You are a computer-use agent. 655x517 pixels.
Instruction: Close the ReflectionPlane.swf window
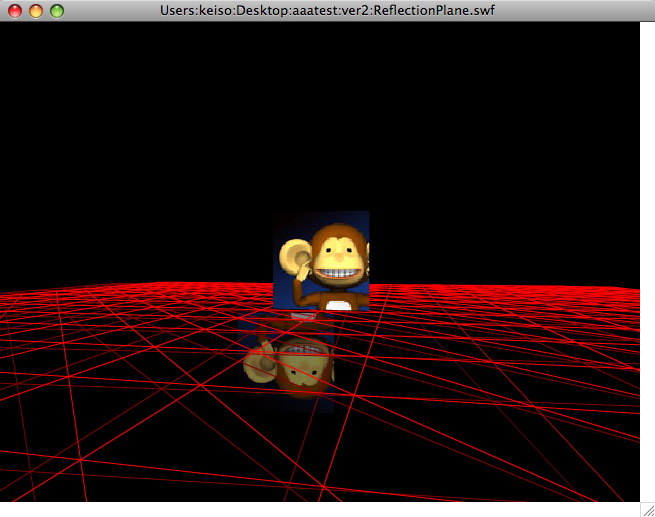pyautogui.click(x=15, y=11)
